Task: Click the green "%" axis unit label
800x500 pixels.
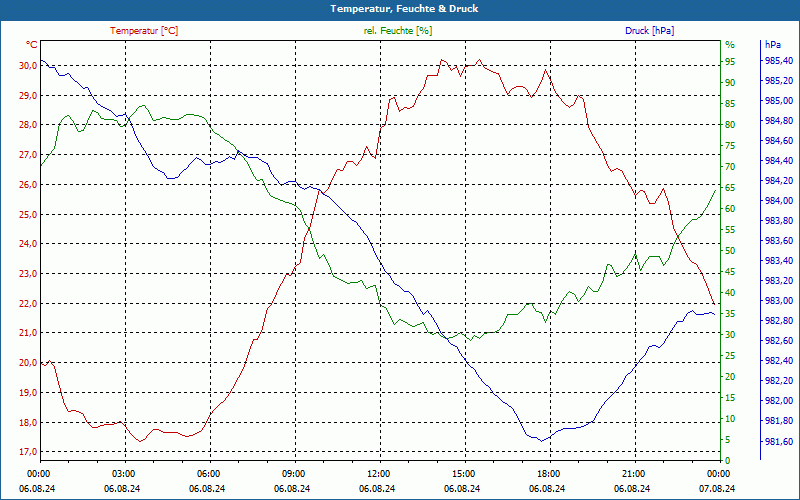Action: [730, 45]
